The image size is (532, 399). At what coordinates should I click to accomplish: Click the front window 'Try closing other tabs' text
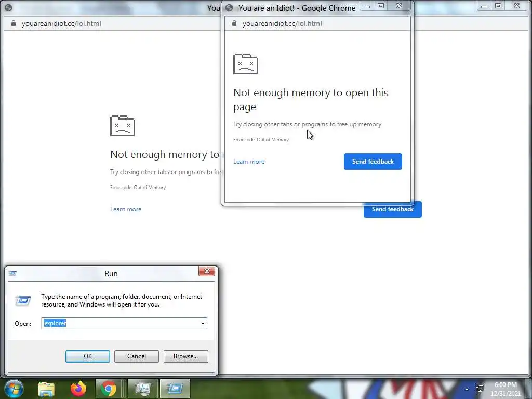tap(308, 124)
